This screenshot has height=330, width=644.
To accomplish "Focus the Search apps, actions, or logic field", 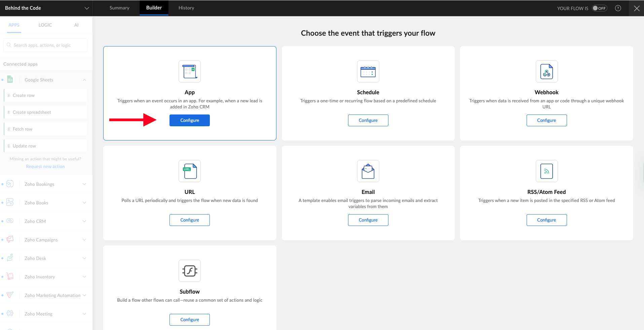I will point(45,45).
